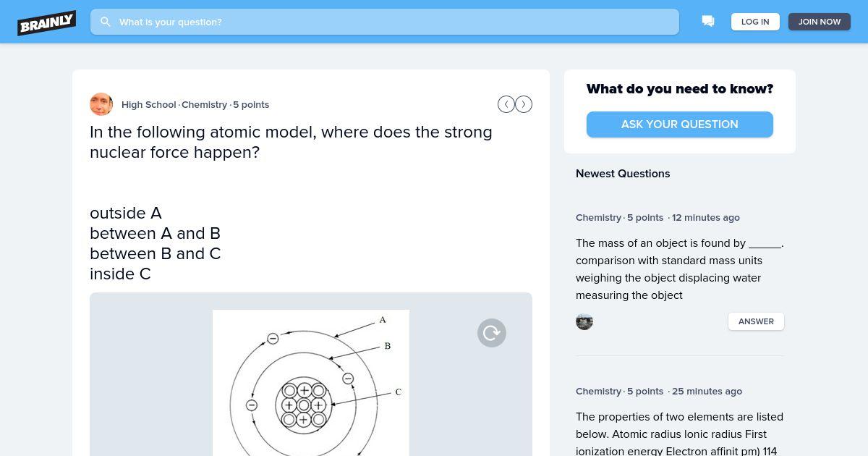Image resolution: width=868 pixels, height=456 pixels.
Task: Rotate the atomic model image
Action: (x=492, y=333)
